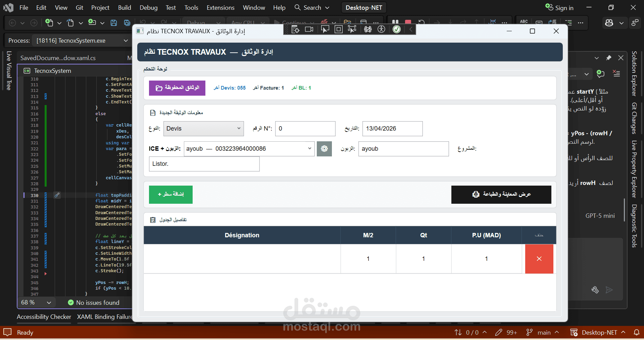Open the Extensions menu

click(220, 7)
